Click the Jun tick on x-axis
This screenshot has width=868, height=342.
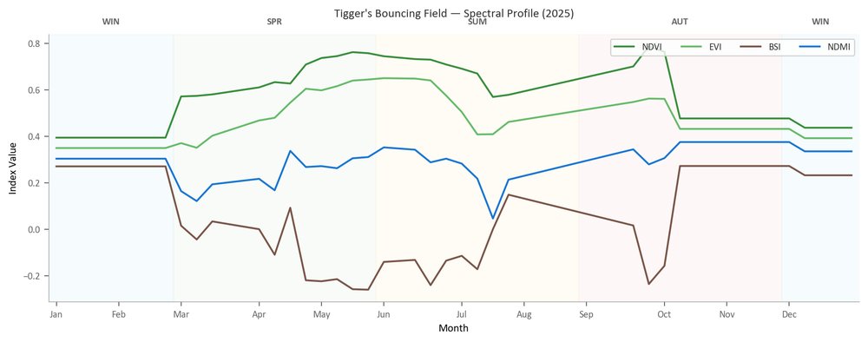click(x=383, y=315)
